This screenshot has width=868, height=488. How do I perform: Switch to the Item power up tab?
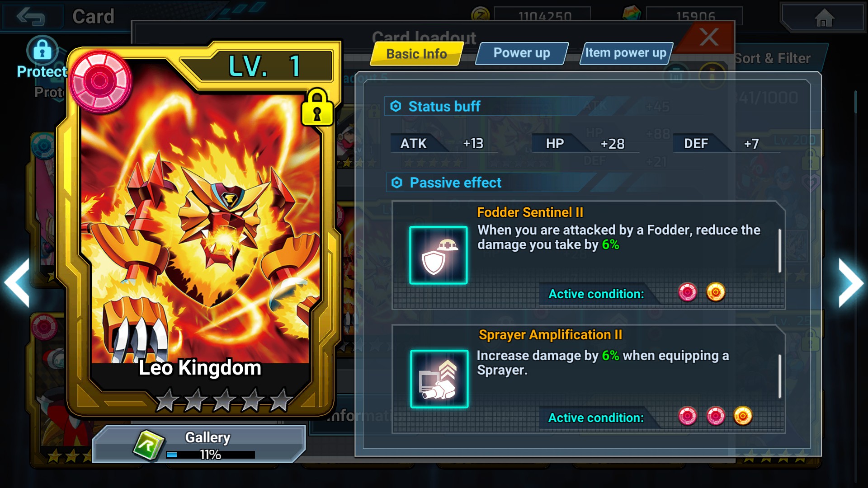626,53
